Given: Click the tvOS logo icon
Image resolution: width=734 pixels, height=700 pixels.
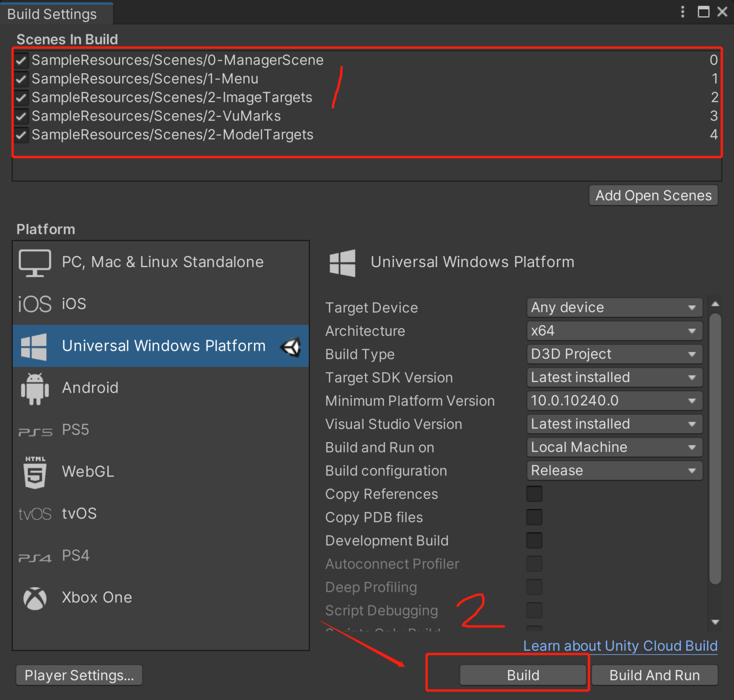Looking at the screenshot, I should pyautogui.click(x=35, y=514).
